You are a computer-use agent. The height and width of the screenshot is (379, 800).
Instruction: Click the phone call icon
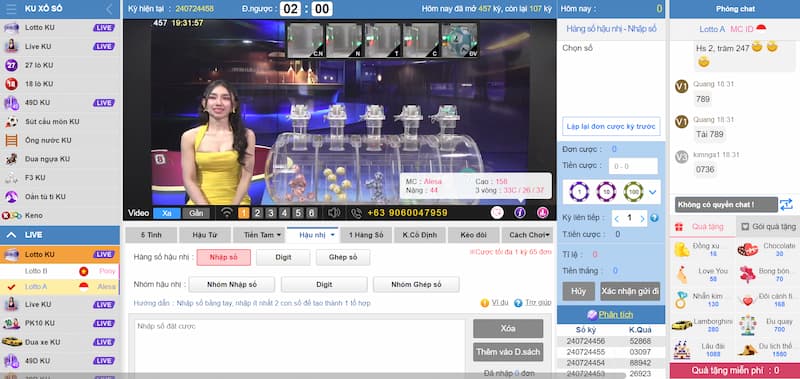click(357, 213)
